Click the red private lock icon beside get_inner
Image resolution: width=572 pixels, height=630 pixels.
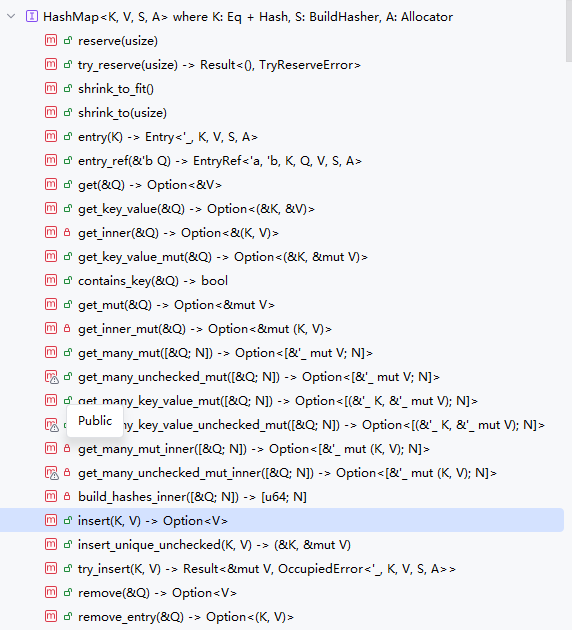pyautogui.click(x=67, y=233)
